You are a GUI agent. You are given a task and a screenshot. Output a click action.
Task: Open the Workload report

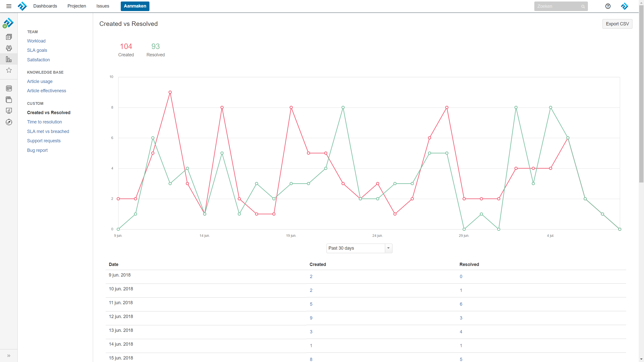[36, 41]
